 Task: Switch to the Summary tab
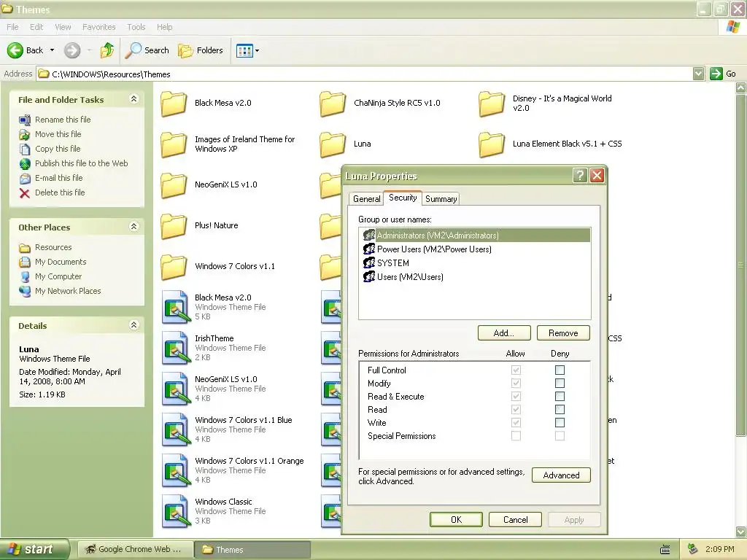click(441, 198)
